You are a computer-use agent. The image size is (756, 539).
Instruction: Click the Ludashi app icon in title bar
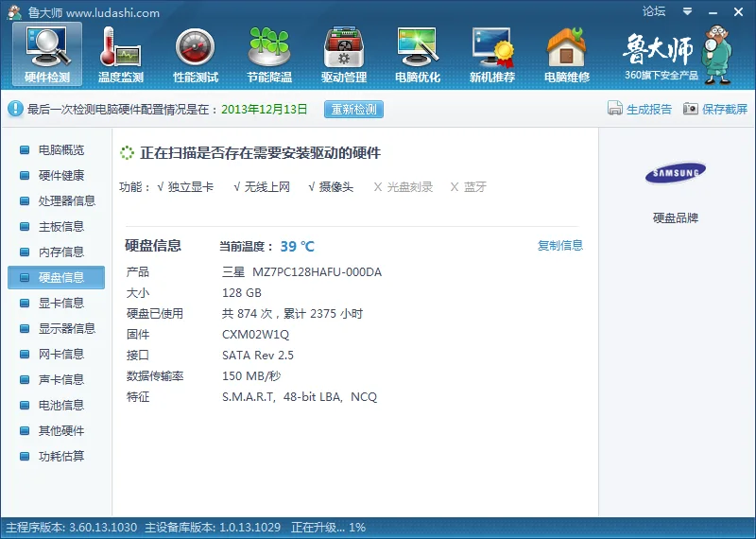pos(14,12)
